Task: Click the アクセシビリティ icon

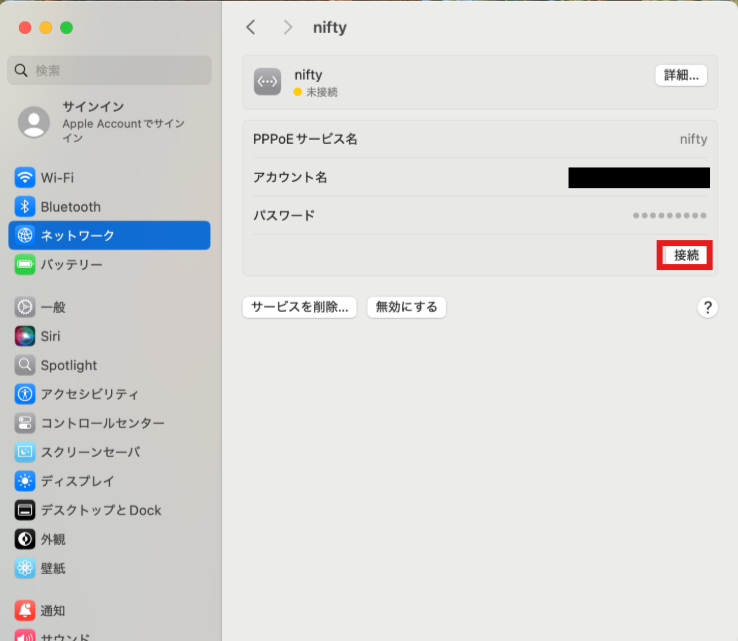Action: point(24,394)
